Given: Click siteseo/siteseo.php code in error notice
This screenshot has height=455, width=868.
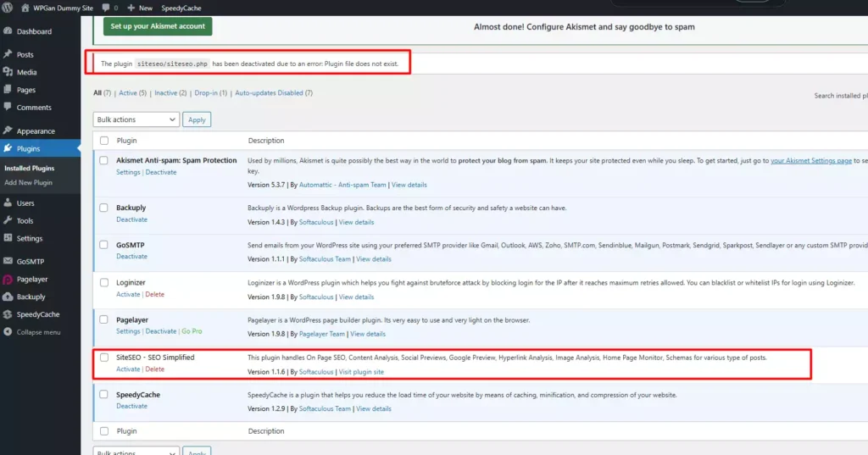Looking at the screenshot, I should pyautogui.click(x=172, y=64).
